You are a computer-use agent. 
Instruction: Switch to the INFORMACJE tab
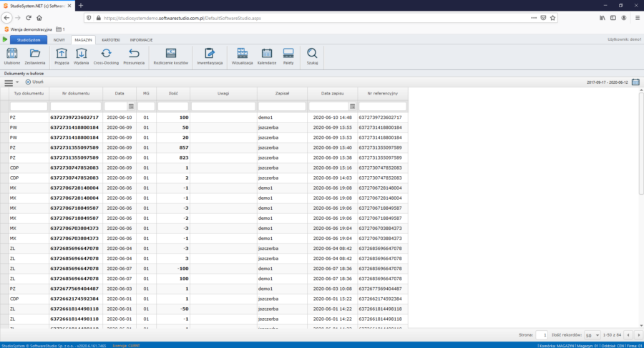(141, 40)
